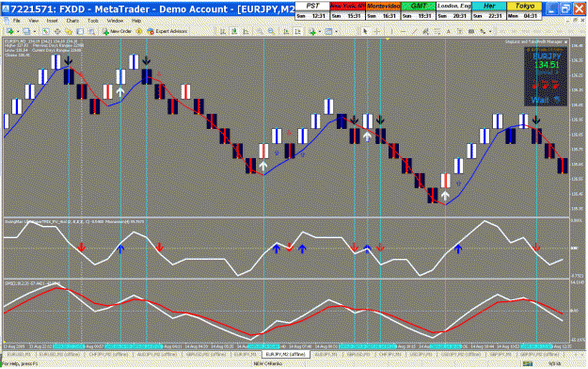The height and width of the screenshot is (369, 588).
Task: Open the Profiles toolbar icon
Action: 26,31
